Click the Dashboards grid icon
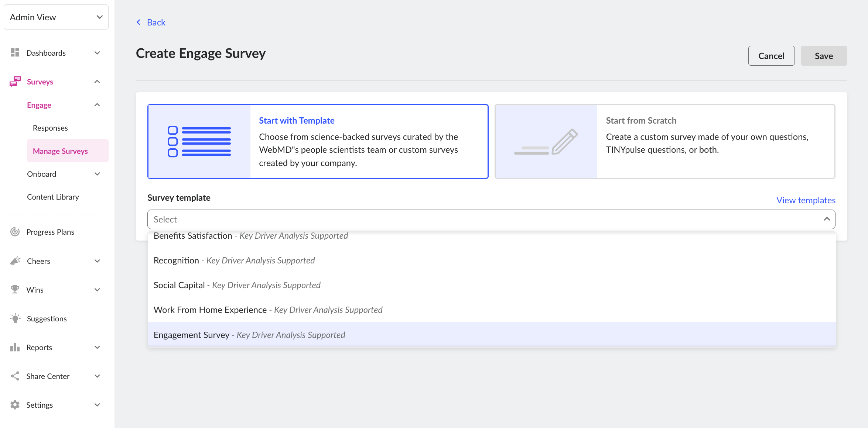This screenshot has height=428, width=868. click(x=15, y=53)
